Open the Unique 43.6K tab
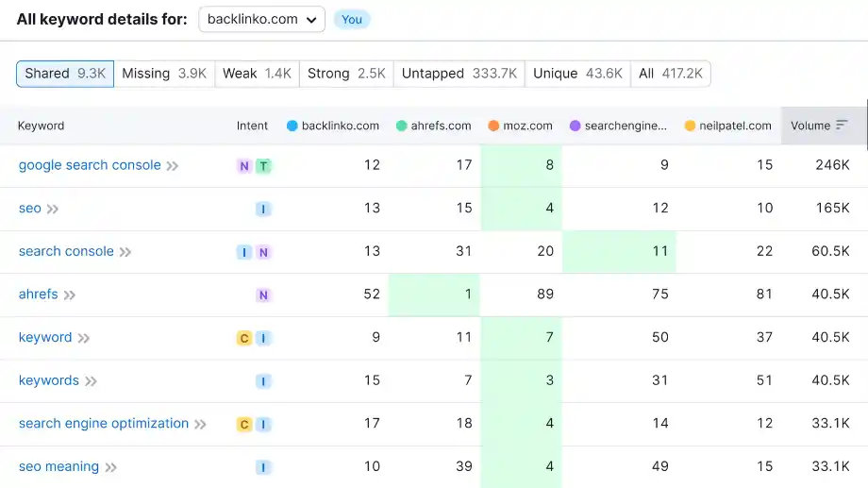Image resolution: width=868 pixels, height=488 pixels. (577, 74)
